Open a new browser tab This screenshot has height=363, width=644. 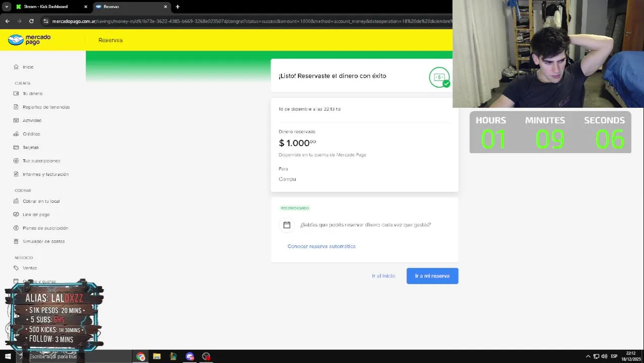pos(177,7)
